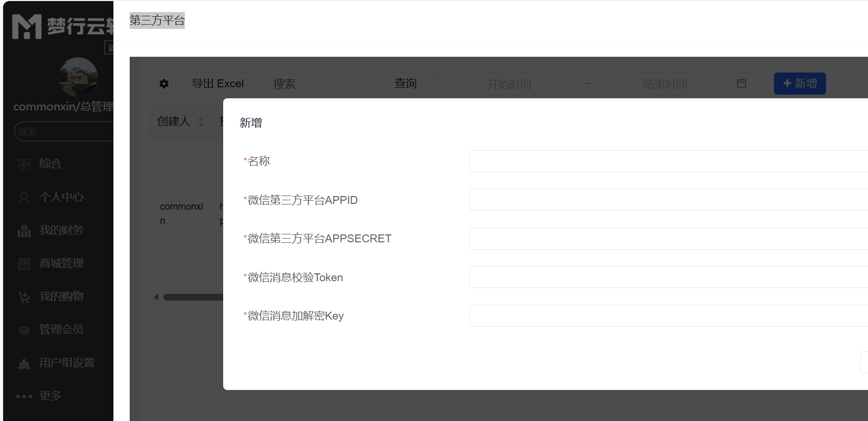Click the 商城管理 store icon

point(24,264)
